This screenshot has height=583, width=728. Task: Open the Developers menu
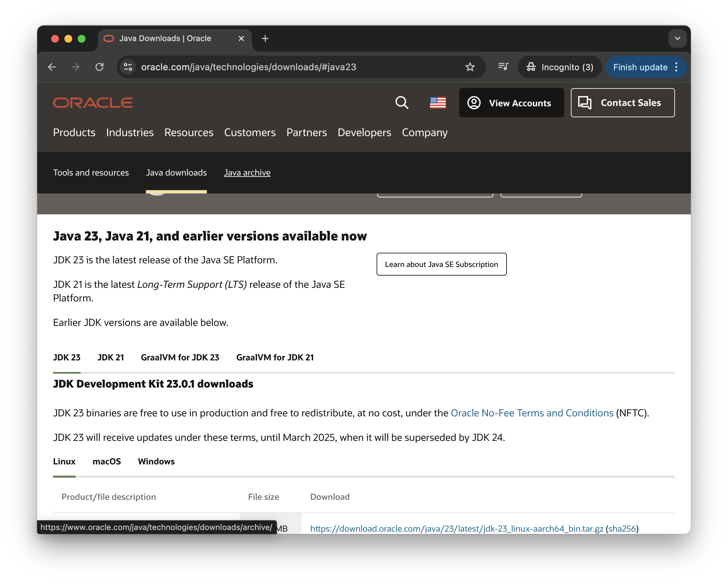(364, 132)
